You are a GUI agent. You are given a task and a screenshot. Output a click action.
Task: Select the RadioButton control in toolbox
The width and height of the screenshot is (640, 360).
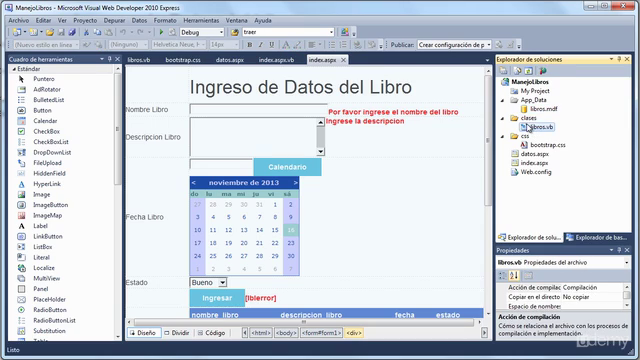pos(49,310)
